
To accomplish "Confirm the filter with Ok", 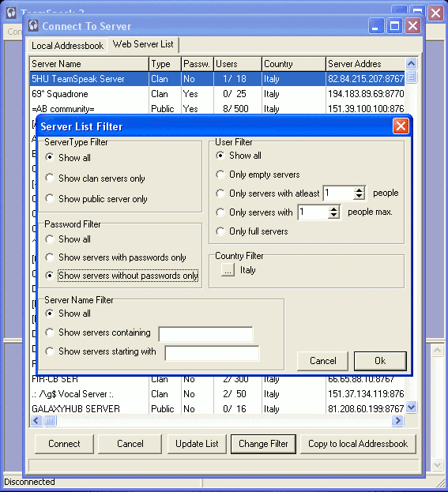I will click(x=380, y=361).
